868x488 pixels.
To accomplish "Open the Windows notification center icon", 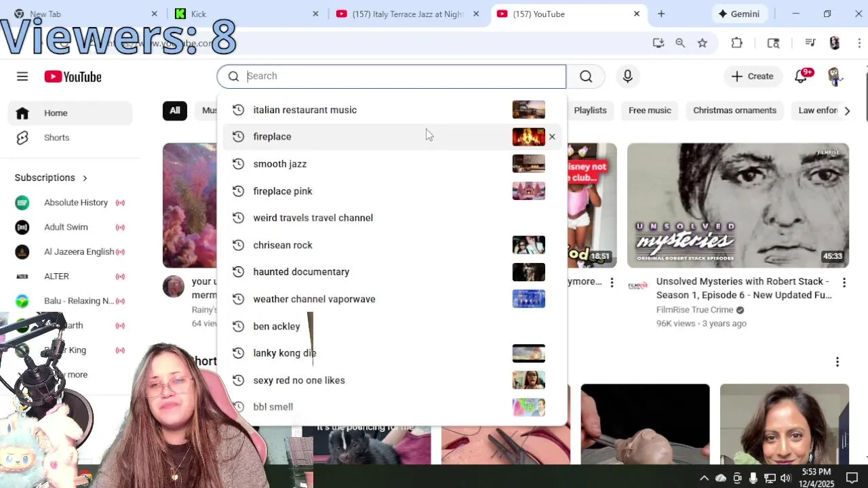I will [x=852, y=478].
